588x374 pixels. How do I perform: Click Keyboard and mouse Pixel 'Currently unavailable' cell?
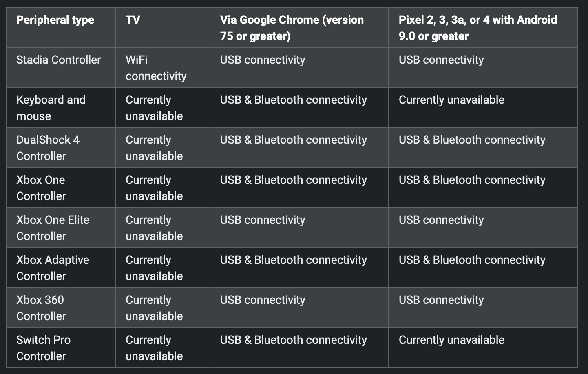[451, 100]
